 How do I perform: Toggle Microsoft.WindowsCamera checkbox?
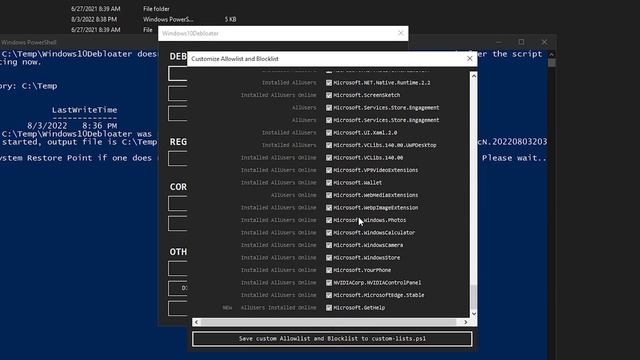click(x=329, y=245)
